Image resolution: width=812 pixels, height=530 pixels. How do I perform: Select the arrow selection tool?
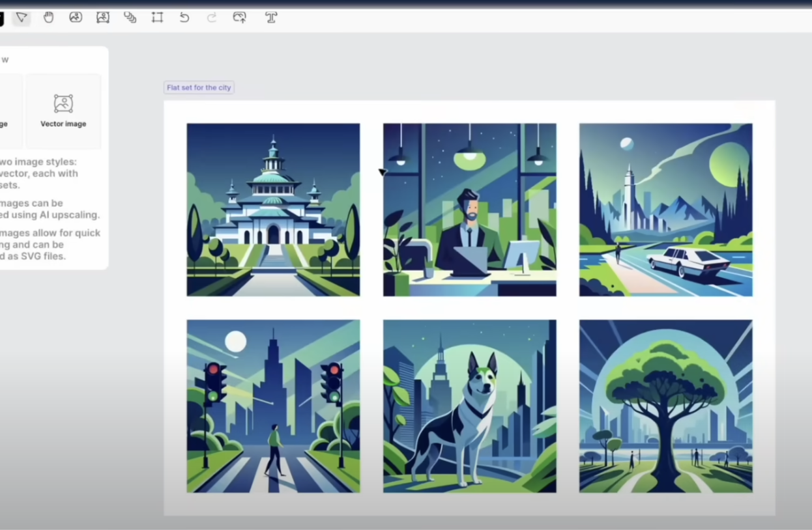pos(22,18)
